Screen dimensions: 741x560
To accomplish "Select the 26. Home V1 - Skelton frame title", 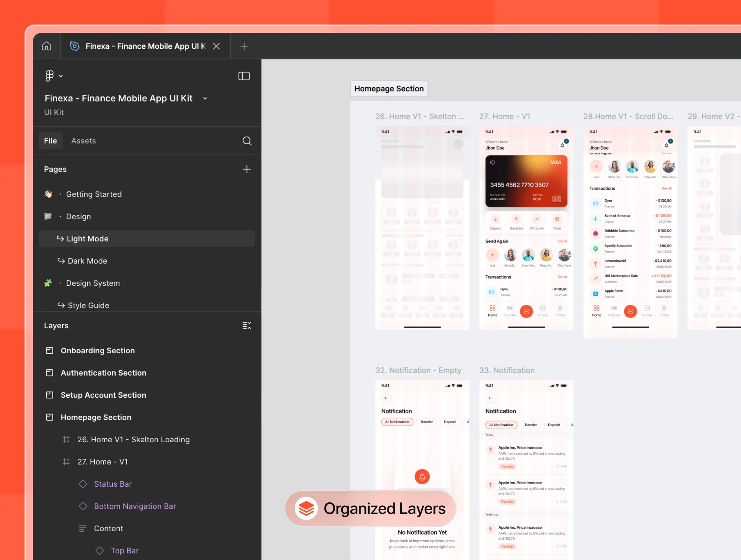I will click(x=420, y=117).
